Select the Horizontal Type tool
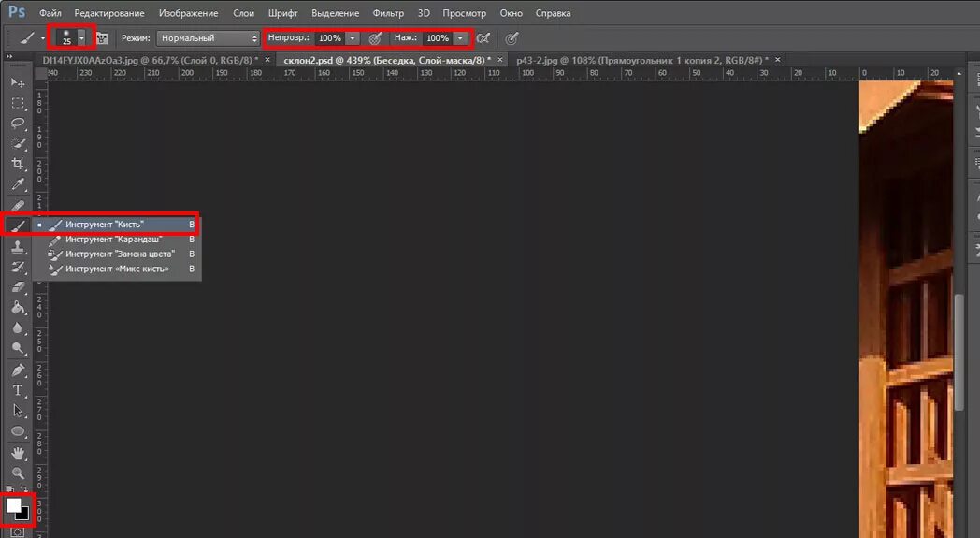Image resolution: width=980 pixels, height=538 pixels. pyautogui.click(x=18, y=390)
